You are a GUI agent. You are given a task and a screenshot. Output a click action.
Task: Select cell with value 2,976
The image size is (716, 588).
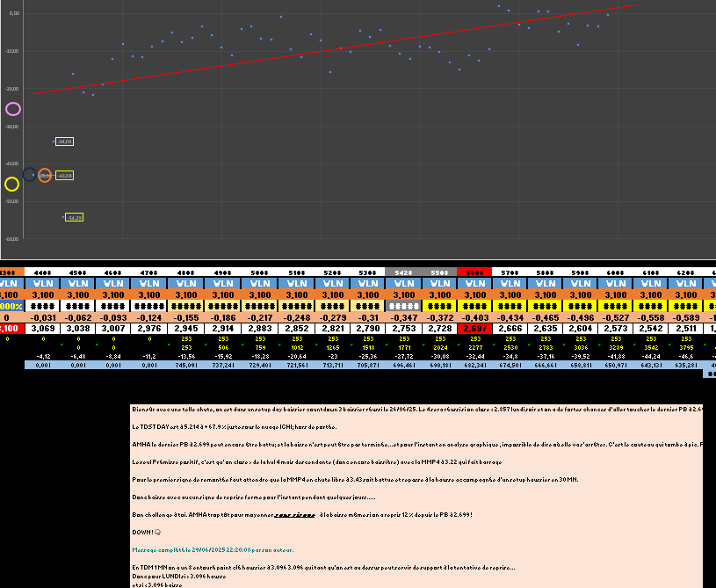point(148,329)
